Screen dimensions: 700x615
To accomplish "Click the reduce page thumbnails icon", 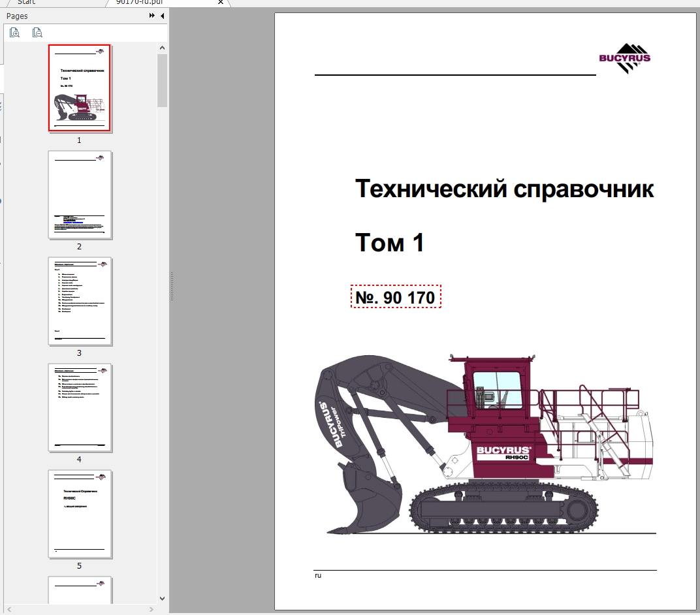I will click(37, 33).
